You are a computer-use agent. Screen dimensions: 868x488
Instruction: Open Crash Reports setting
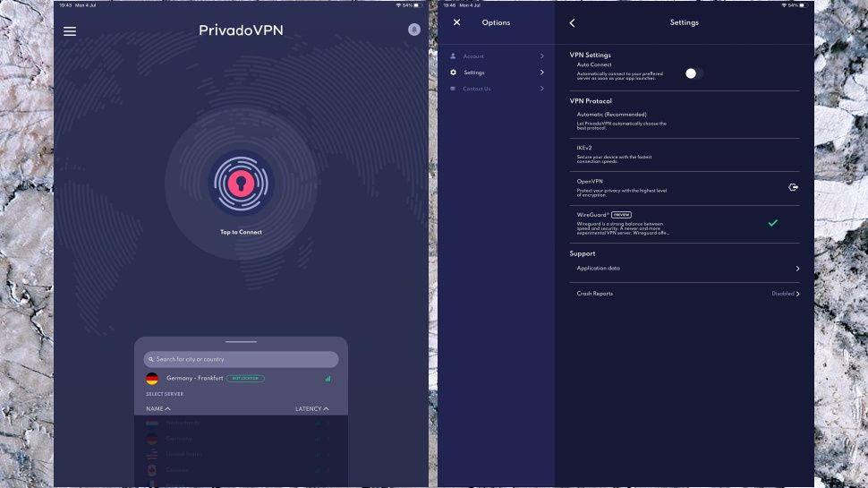(685, 294)
